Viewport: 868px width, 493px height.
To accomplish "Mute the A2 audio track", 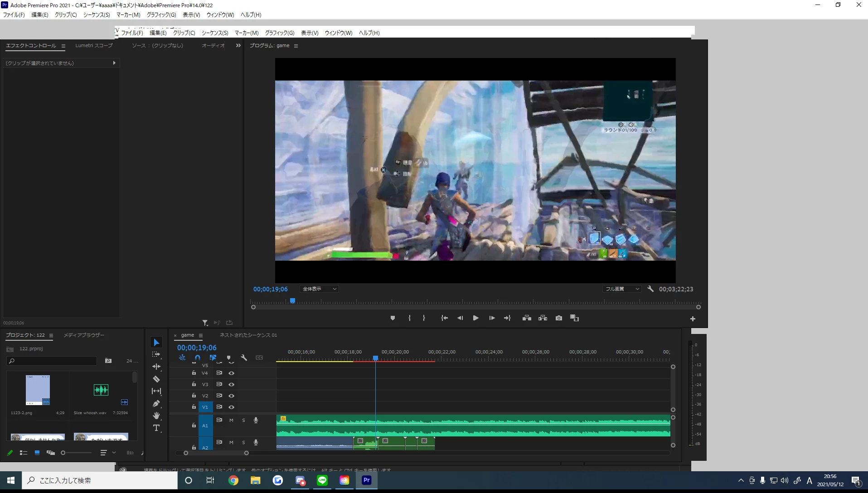I will pyautogui.click(x=231, y=443).
